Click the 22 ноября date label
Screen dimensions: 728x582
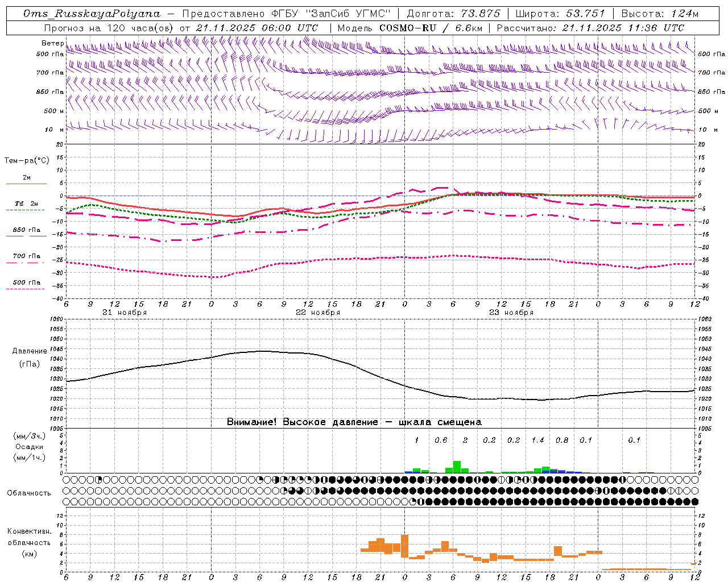click(318, 313)
